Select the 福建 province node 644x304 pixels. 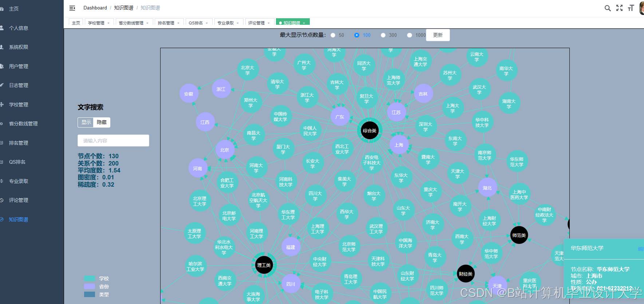291,247
